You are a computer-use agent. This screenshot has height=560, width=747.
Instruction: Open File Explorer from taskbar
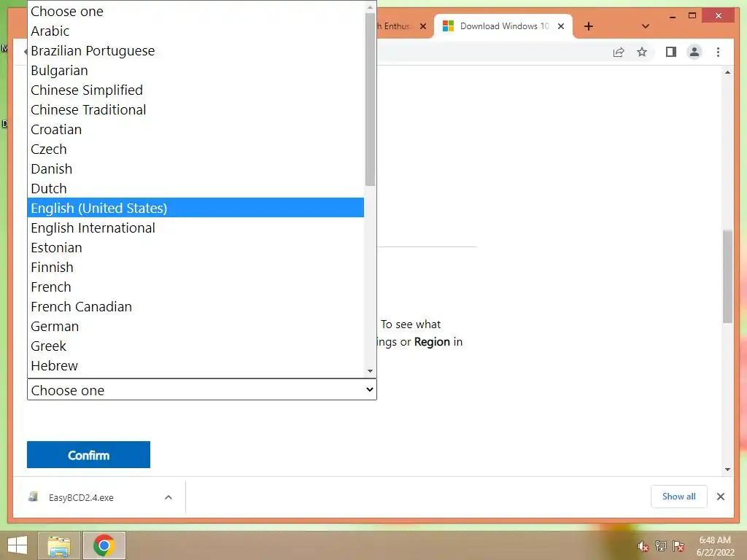[59, 545]
